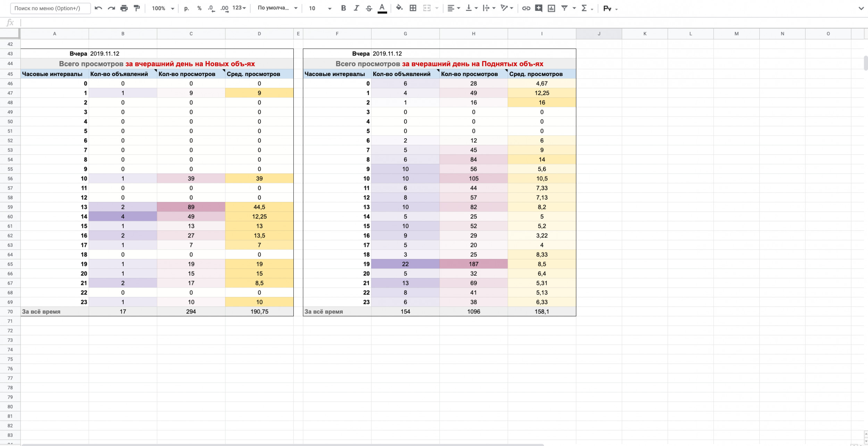Select total cell 1096
868x446 pixels.
pos(474,312)
